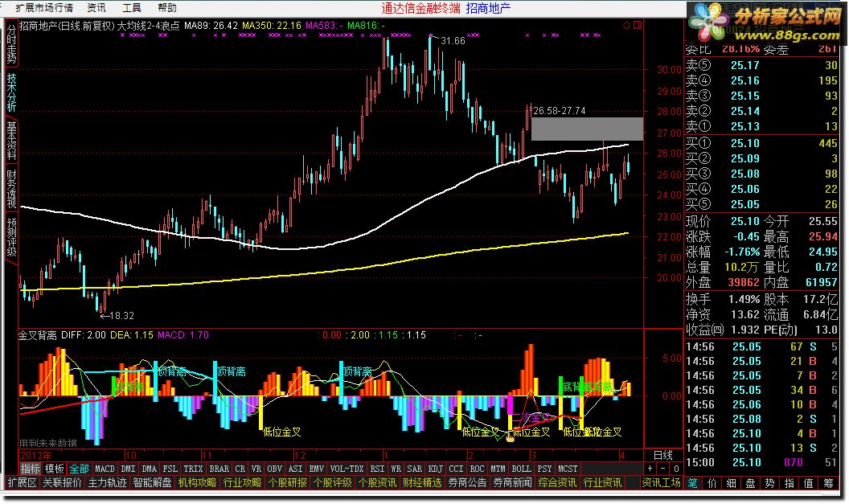The image size is (849, 504).
Task: Apply the PSY indicator
Action: coord(545,469)
